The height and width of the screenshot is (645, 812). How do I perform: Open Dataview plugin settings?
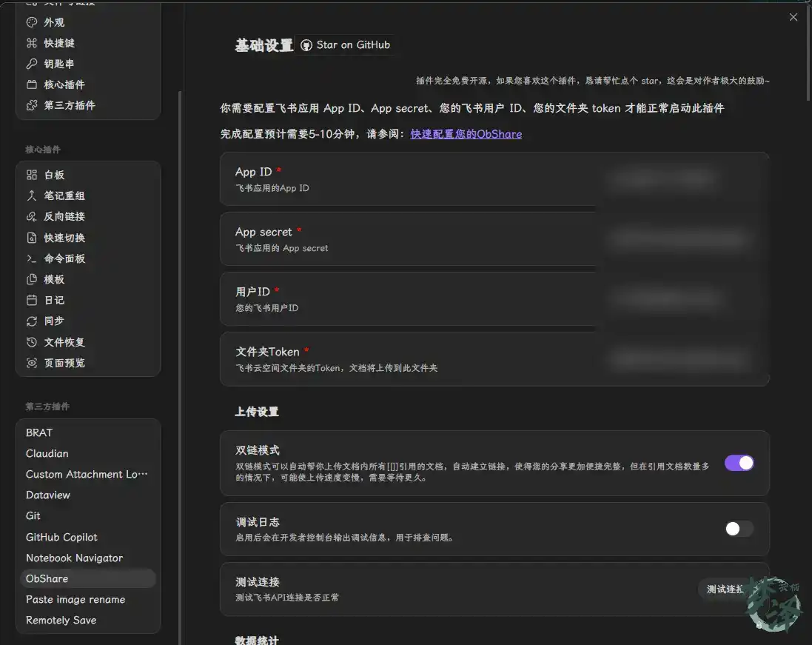[88, 495]
